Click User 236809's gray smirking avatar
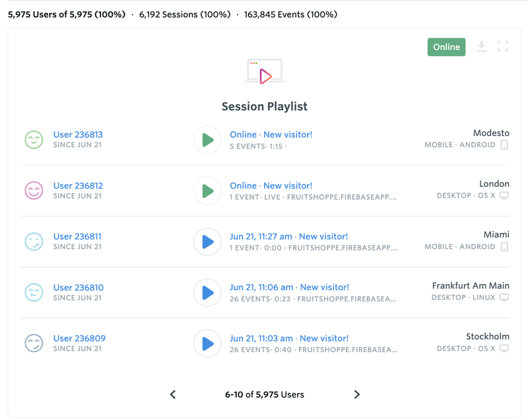This screenshot has width=528, height=420. coord(34,343)
